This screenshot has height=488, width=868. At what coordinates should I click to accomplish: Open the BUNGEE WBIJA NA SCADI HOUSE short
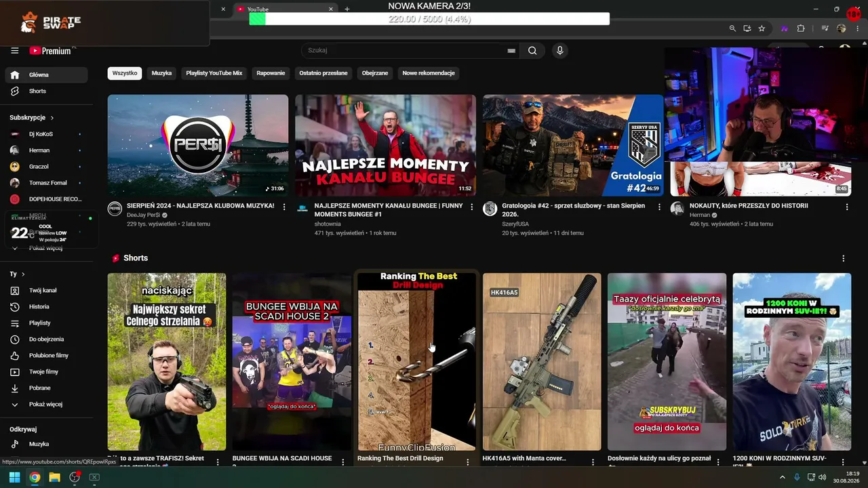pyautogui.click(x=292, y=361)
